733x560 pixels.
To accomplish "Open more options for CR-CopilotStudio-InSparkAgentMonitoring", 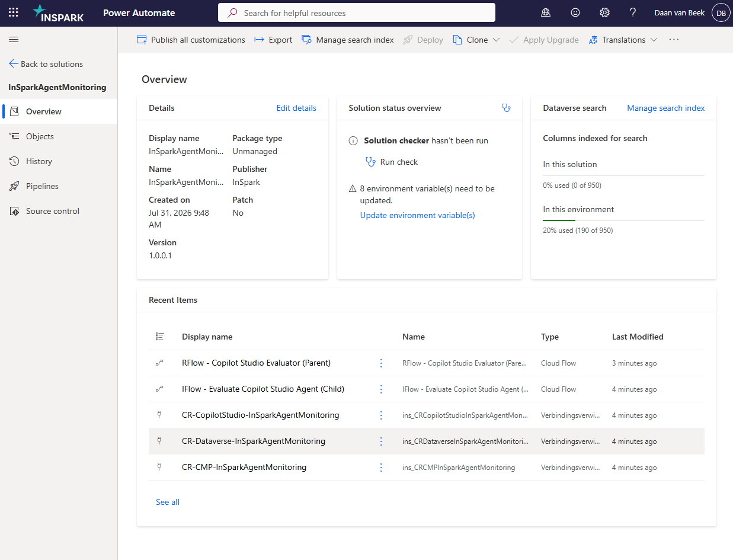I will (x=381, y=415).
